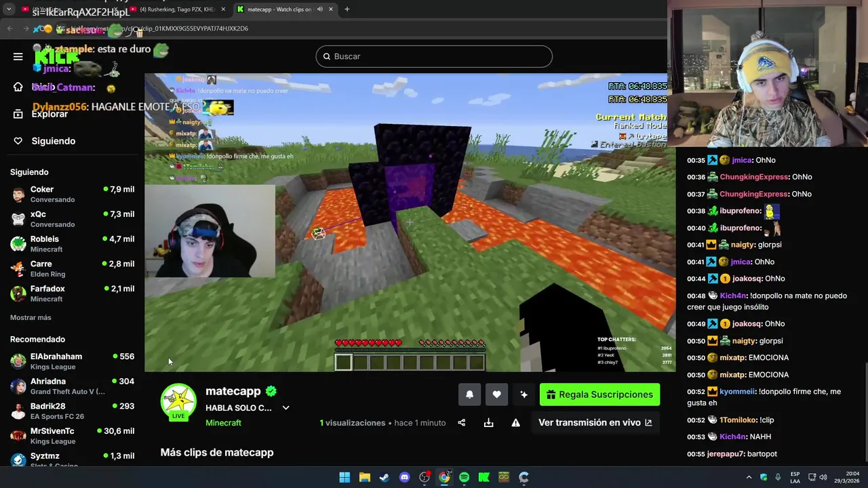Image resolution: width=868 pixels, height=488 pixels.
Task: Open Carre Elden Ring stream entry
Action: [x=72, y=268]
